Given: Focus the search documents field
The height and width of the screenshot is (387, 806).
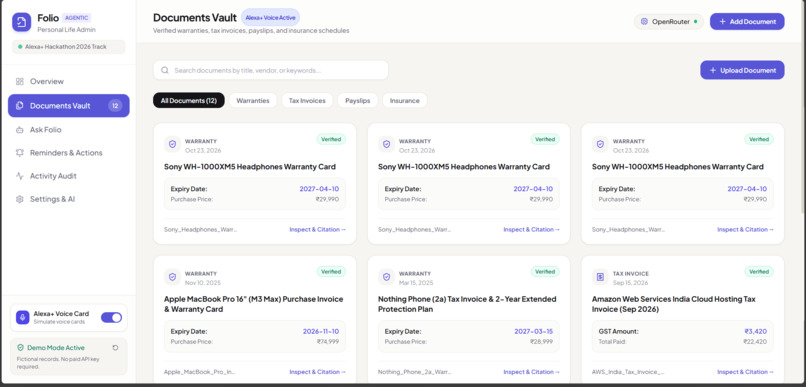Looking at the screenshot, I should tap(270, 70).
